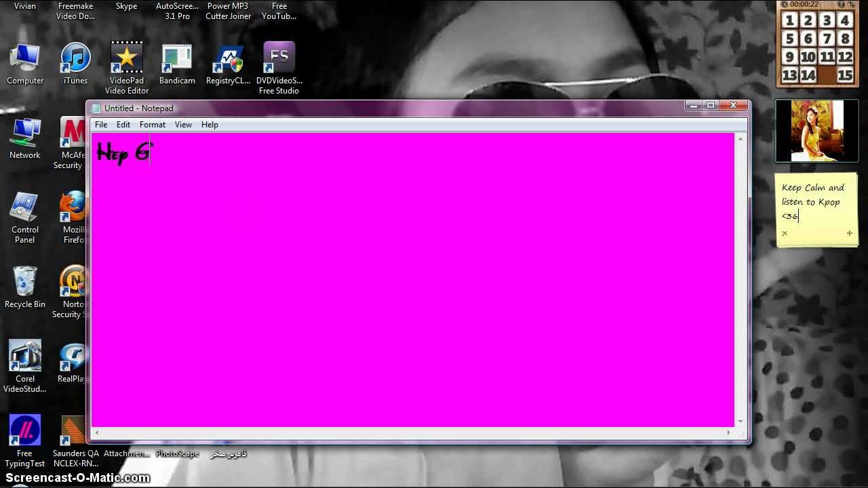
Task: Minimize the Notepad window
Action: click(693, 106)
